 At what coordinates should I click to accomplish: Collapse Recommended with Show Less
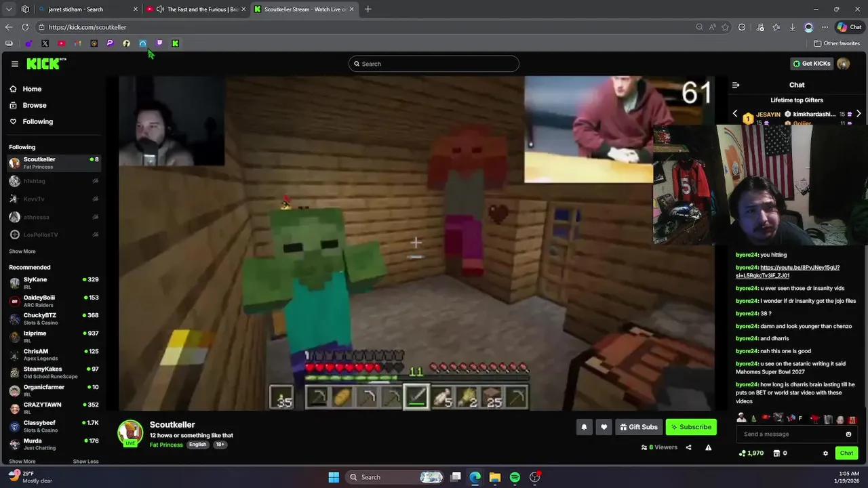[85, 462]
